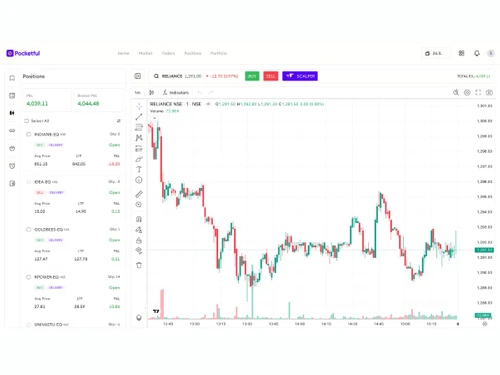Viewport: 500px width, 375px height.
Task: Open the candle chart style dropdown
Action: tap(152, 93)
